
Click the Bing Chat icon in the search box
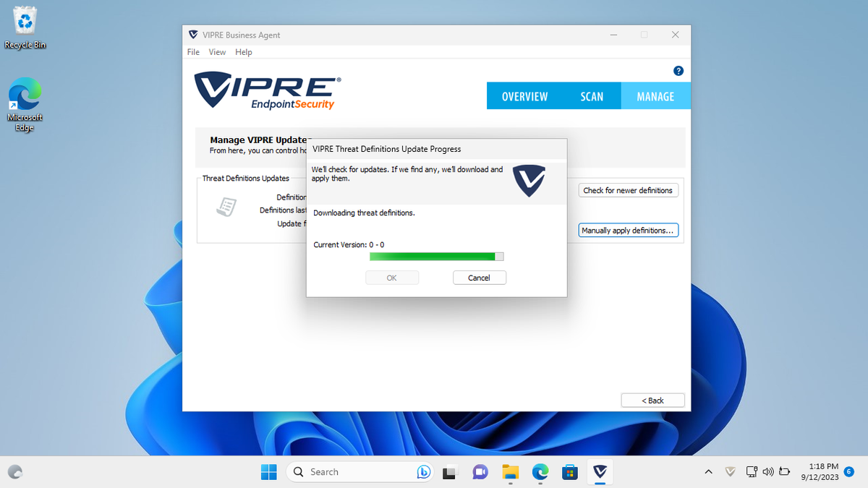pos(424,471)
